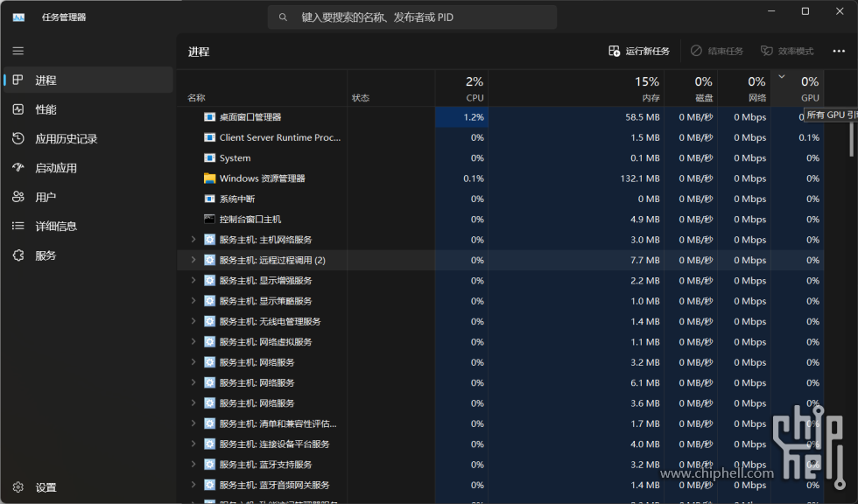Switch to 详细信息 details page
Screen dimensions: 858x504
pyautogui.click(x=88, y=227)
